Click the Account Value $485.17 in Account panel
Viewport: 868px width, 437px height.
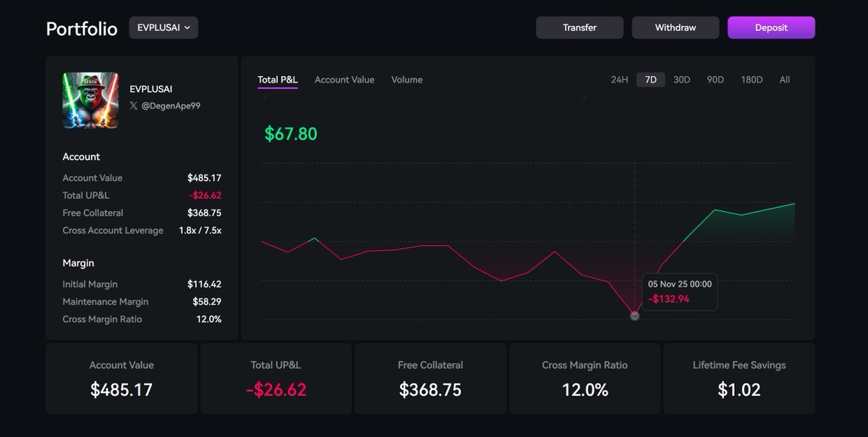[x=204, y=178]
